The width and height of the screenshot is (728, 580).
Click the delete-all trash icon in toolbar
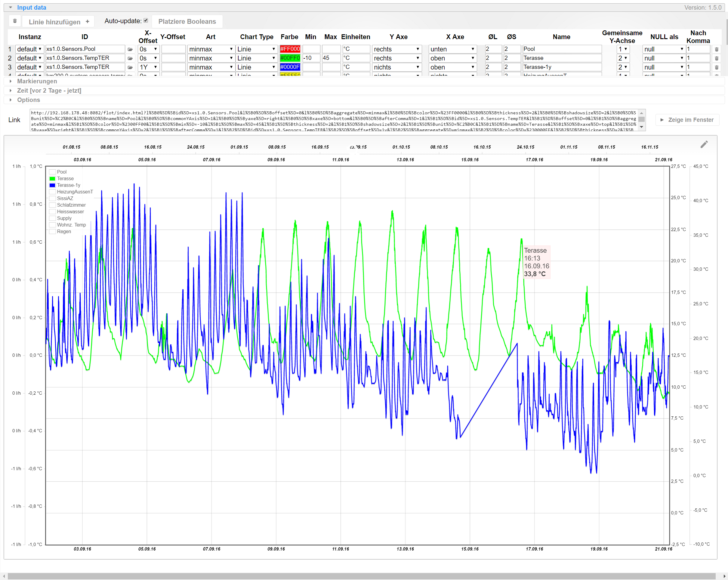(x=14, y=21)
